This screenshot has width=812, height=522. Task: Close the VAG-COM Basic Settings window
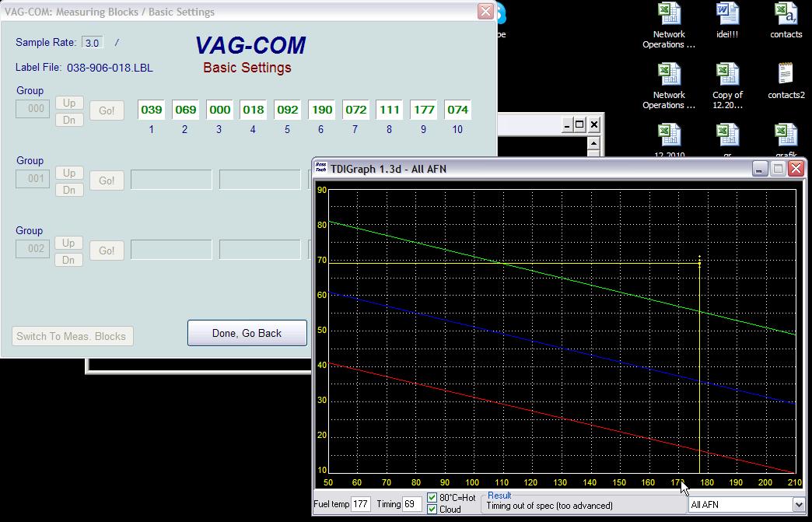[485, 12]
